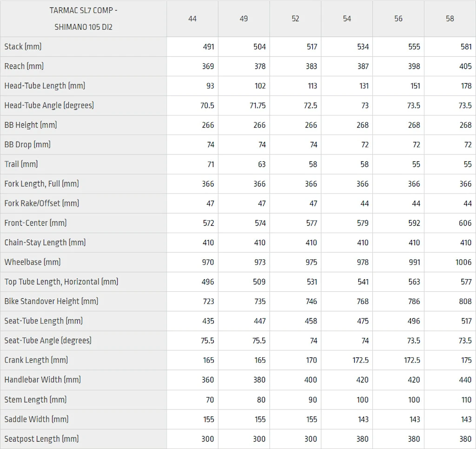Click the Tarmac SL7 Comp title cell
This screenshot has height=449, width=476.
coord(84,19)
